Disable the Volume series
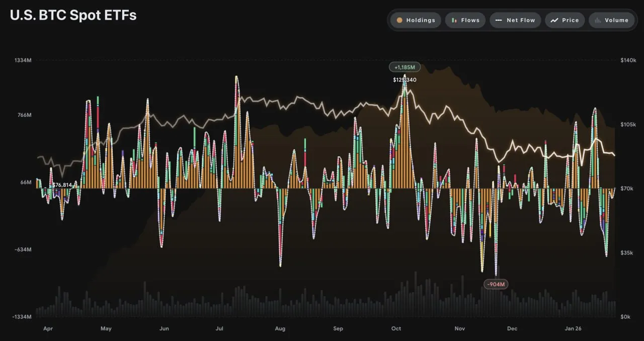 pyautogui.click(x=612, y=20)
